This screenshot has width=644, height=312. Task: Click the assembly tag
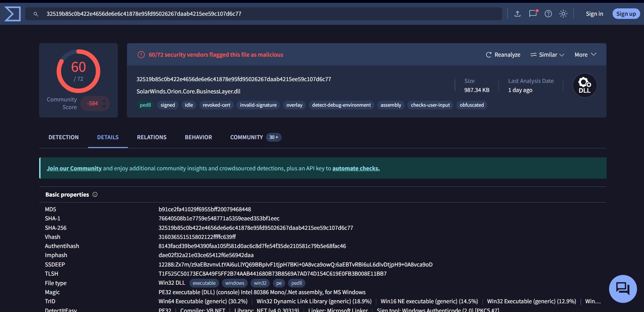coord(391,105)
